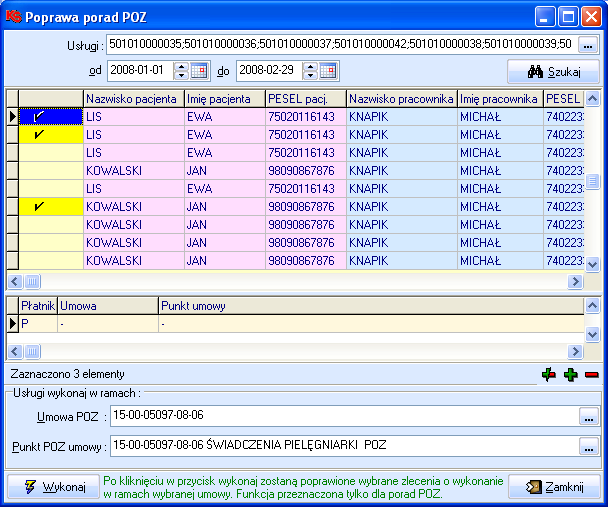
Task: Click the 'Zaznaczono 3 elementy' status text
Action: [x=67, y=374]
